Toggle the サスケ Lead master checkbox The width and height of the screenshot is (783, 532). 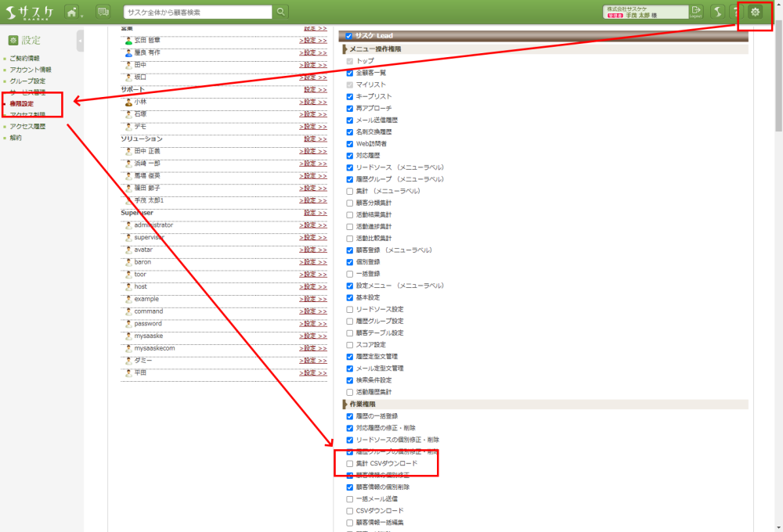point(348,36)
